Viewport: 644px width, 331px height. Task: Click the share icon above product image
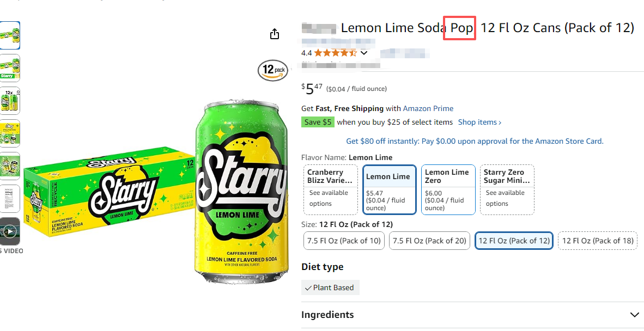tap(275, 34)
